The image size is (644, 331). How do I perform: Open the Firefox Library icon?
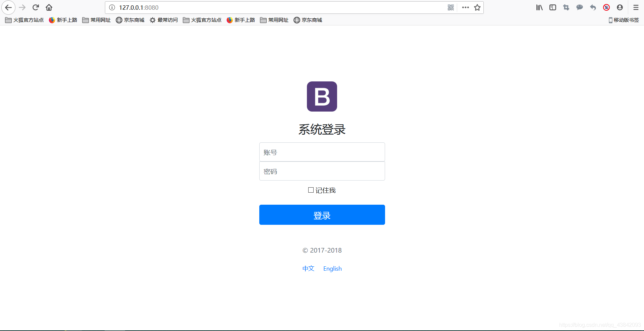[x=539, y=7]
